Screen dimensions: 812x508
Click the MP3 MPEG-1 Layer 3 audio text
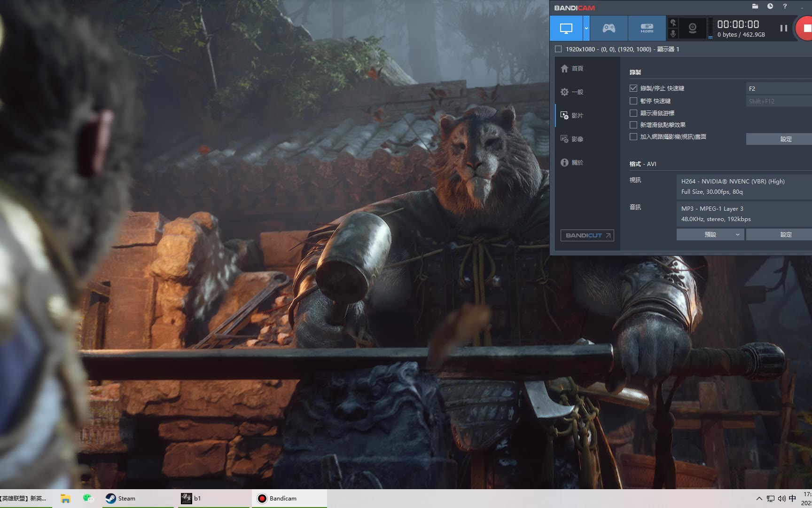click(x=712, y=209)
